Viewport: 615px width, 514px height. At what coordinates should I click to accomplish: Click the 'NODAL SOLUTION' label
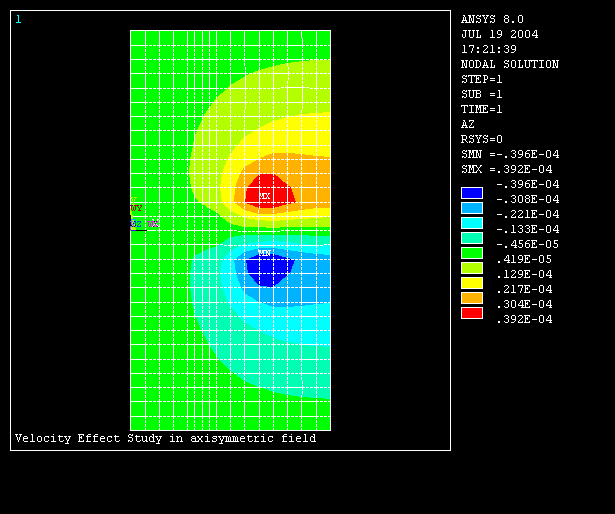[x=510, y=64]
